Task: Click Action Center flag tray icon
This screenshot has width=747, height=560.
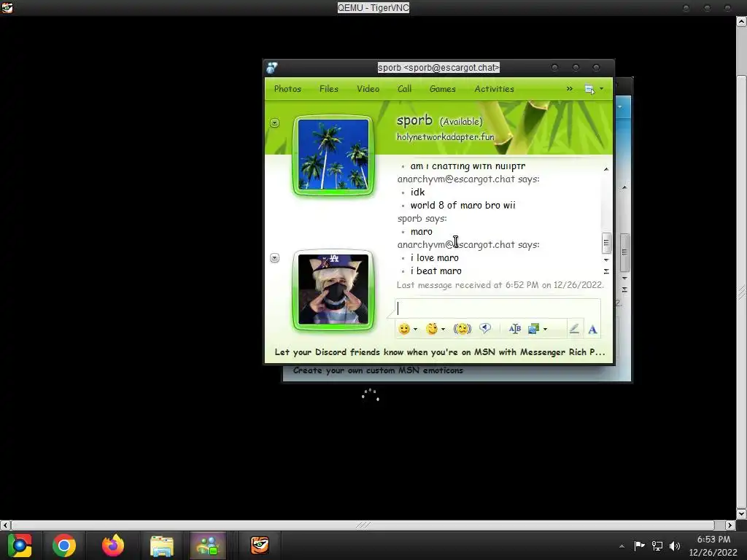Action: click(x=639, y=545)
